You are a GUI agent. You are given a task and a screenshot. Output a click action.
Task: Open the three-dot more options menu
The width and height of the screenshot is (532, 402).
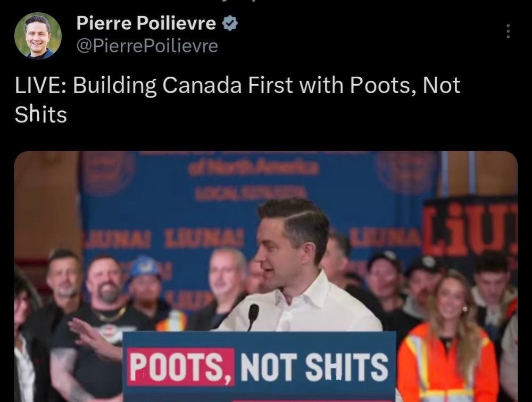point(508,31)
